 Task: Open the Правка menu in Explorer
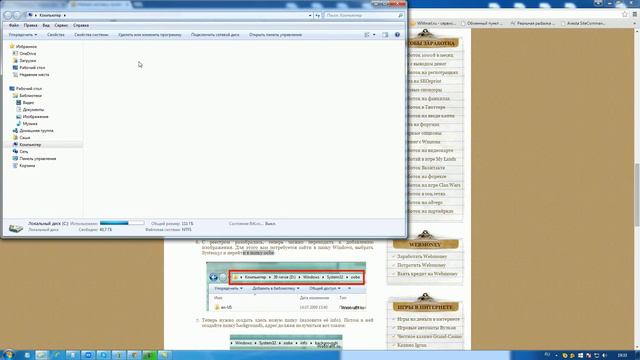(31, 25)
